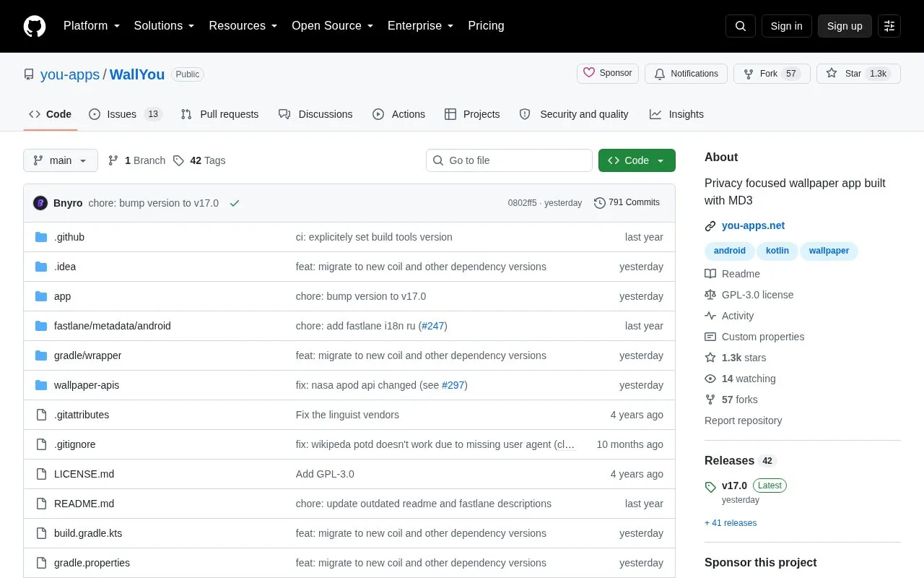Expand the green Code dropdown button
Image resolution: width=924 pixels, height=578 pixels.
tap(637, 160)
